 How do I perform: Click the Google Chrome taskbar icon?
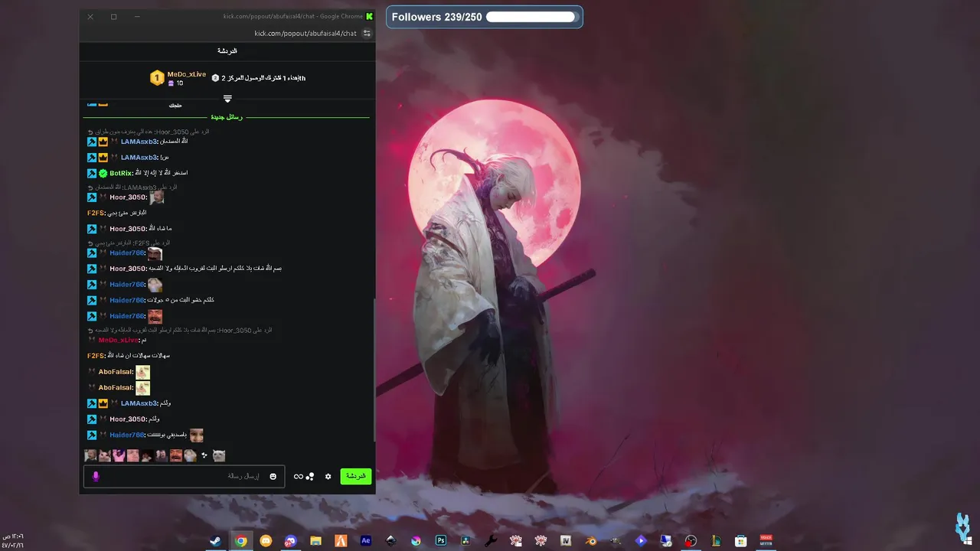[241, 541]
